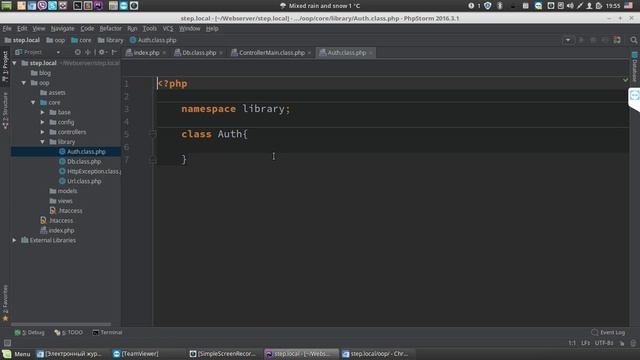Viewport: 640px width, 360px height.
Task: Click the core breadcrumb folder
Action: [81, 40]
